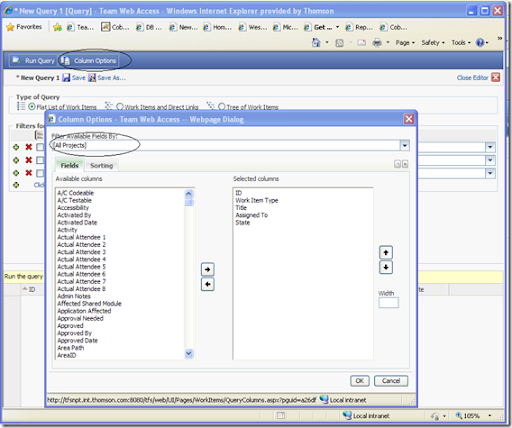The image size is (512, 428).
Task: Toggle third filter row checkbox
Action: (40, 173)
